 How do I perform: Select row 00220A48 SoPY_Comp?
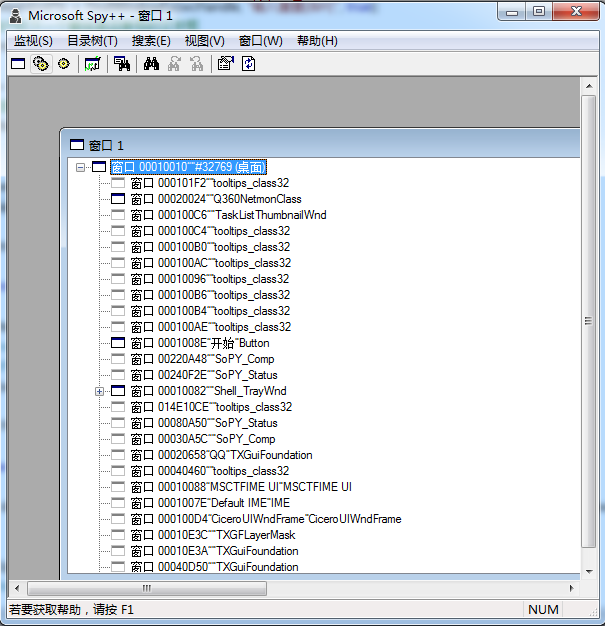[x=202, y=359]
